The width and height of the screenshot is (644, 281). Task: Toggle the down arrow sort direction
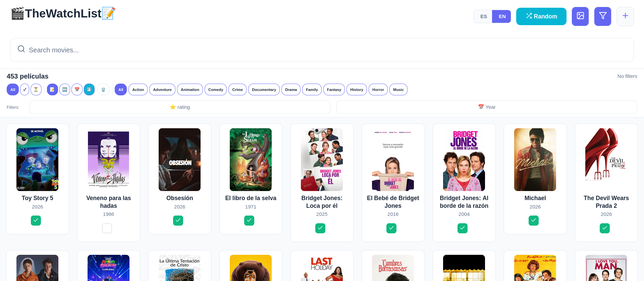89,90
